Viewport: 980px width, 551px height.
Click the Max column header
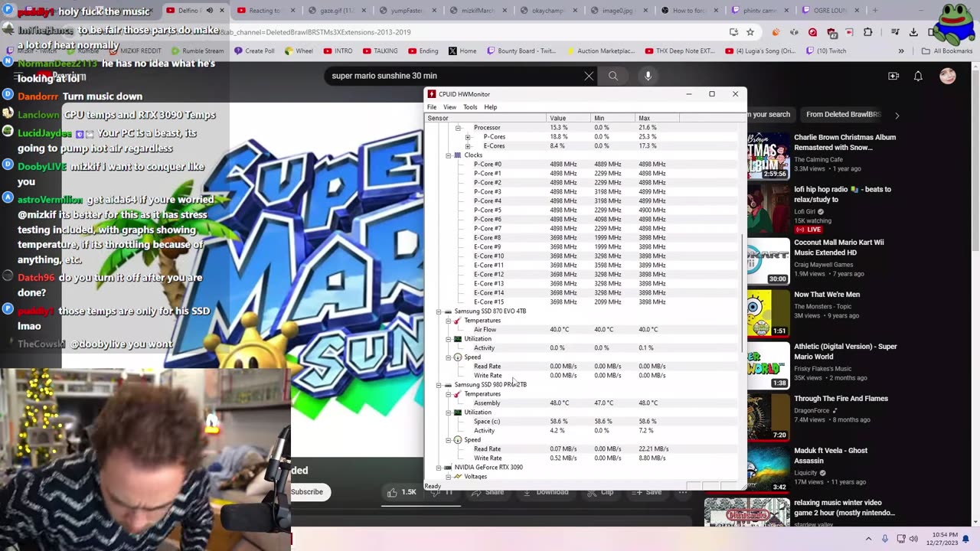click(658, 119)
